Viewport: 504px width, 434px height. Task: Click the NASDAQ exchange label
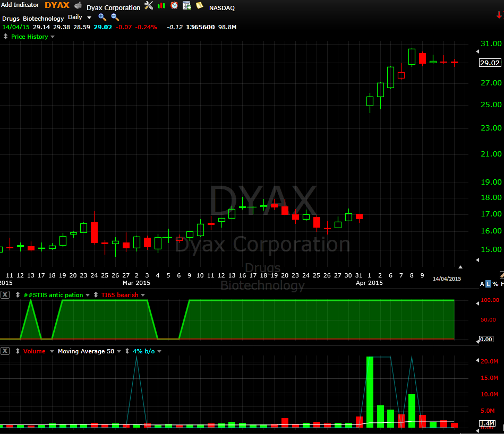(x=222, y=8)
